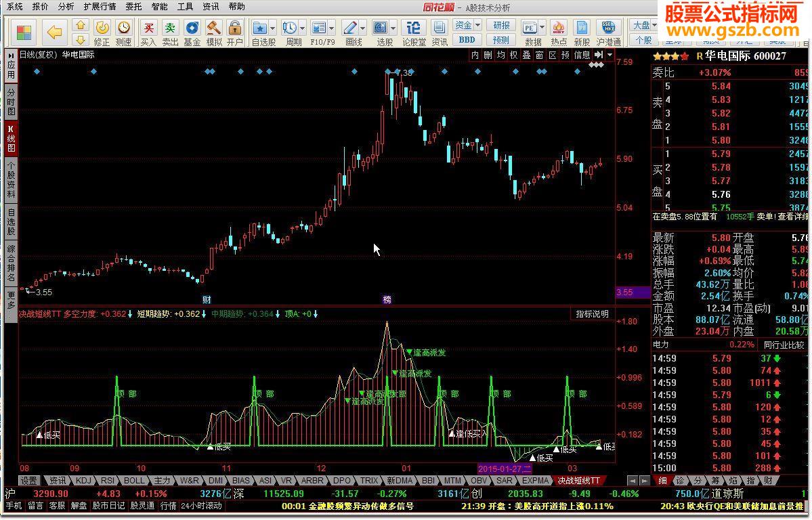
Task: Open the 热点 flame hot icon
Action: [x=558, y=28]
